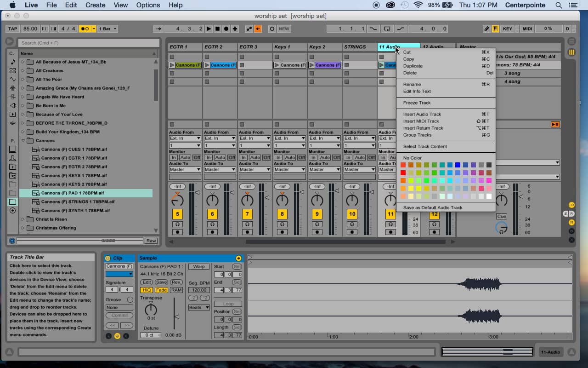Screen dimensions: 588x368
Task: Choose Insert MIDI Track
Action: (x=446, y=121)
